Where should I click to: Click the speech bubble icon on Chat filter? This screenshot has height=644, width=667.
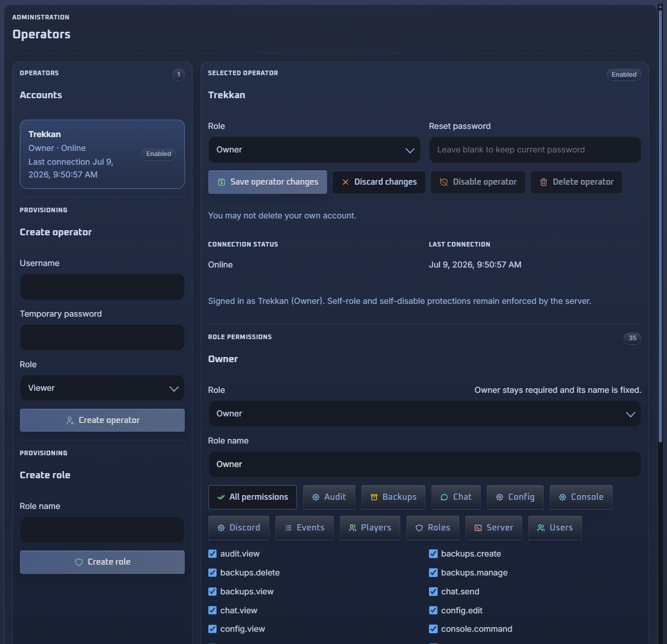pos(444,497)
